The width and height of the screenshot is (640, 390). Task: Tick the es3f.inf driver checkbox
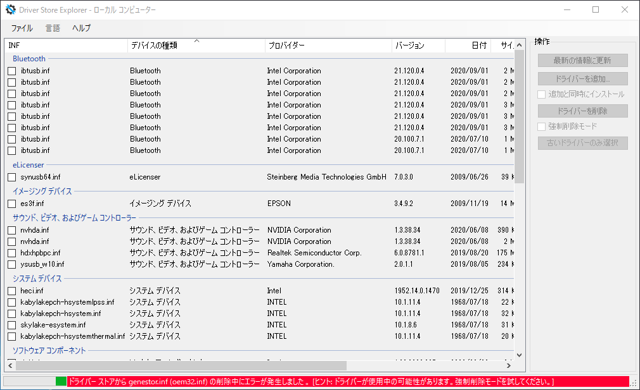click(x=12, y=204)
